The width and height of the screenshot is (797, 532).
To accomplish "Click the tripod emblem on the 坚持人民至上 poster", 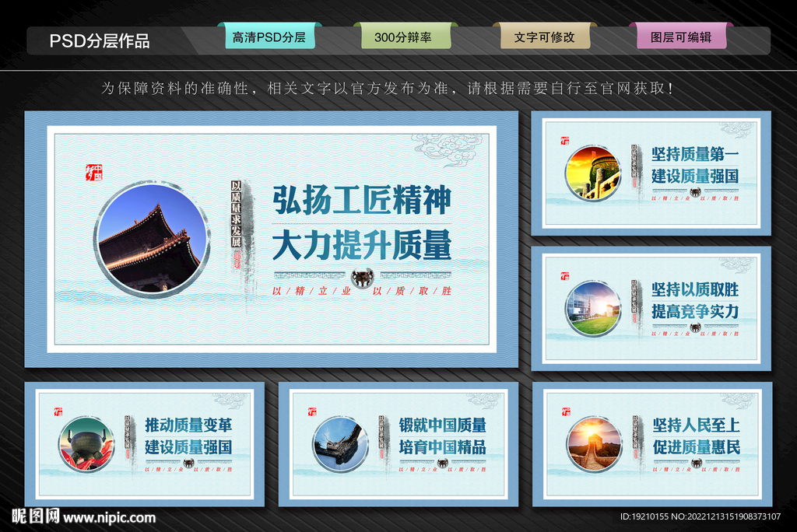I will point(697,463).
